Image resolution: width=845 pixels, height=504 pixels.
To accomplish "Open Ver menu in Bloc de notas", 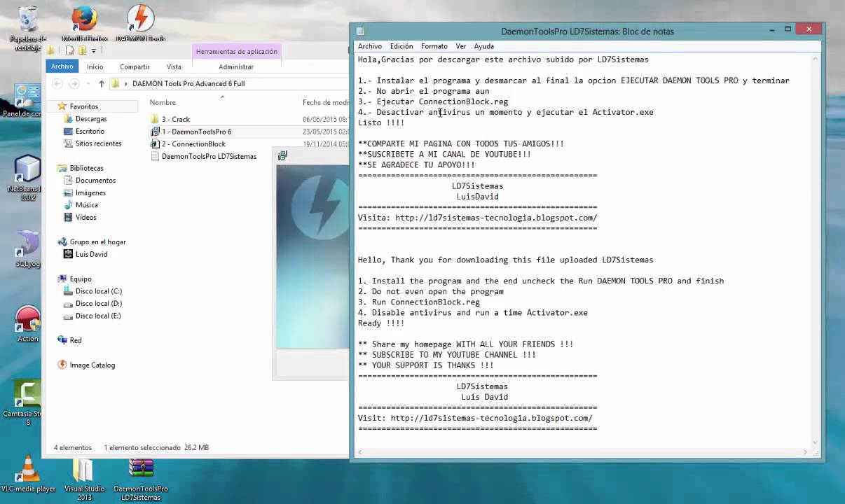I will tap(460, 46).
